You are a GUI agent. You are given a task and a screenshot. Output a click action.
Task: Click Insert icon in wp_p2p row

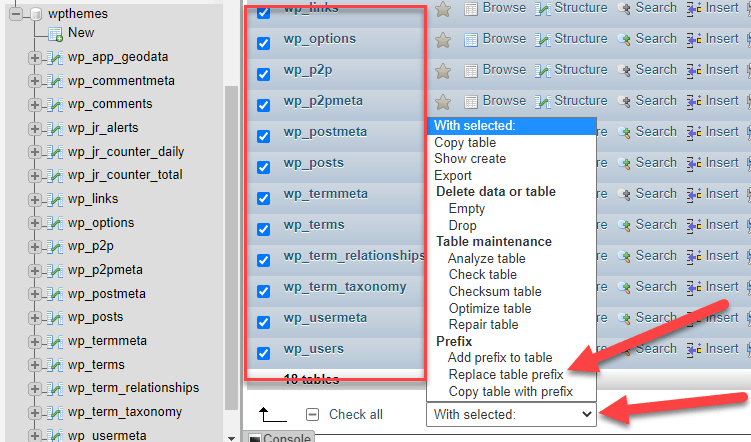tap(694, 71)
